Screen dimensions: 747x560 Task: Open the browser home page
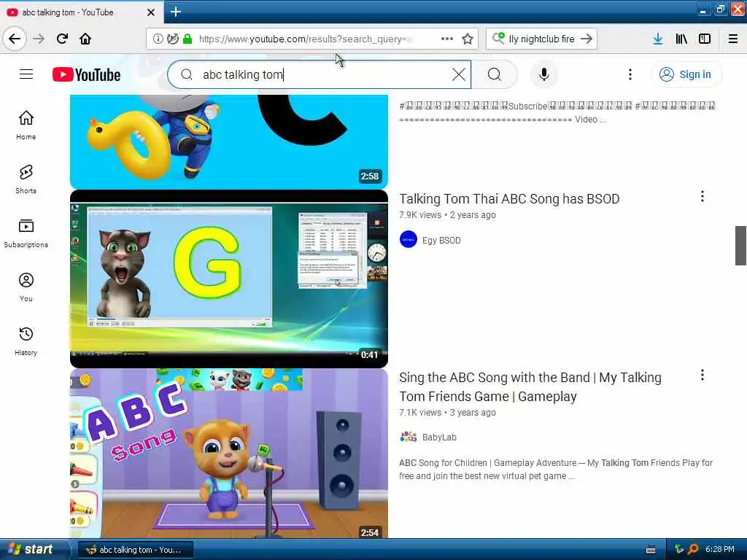tap(85, 39)
